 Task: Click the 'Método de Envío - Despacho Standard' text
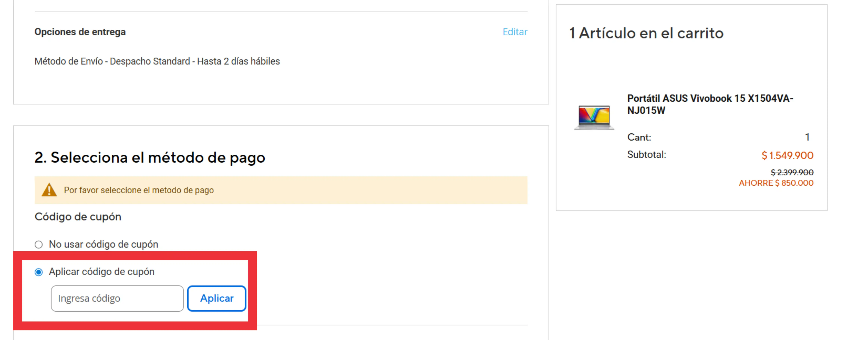pyautogui.click(x=157, y=62)
